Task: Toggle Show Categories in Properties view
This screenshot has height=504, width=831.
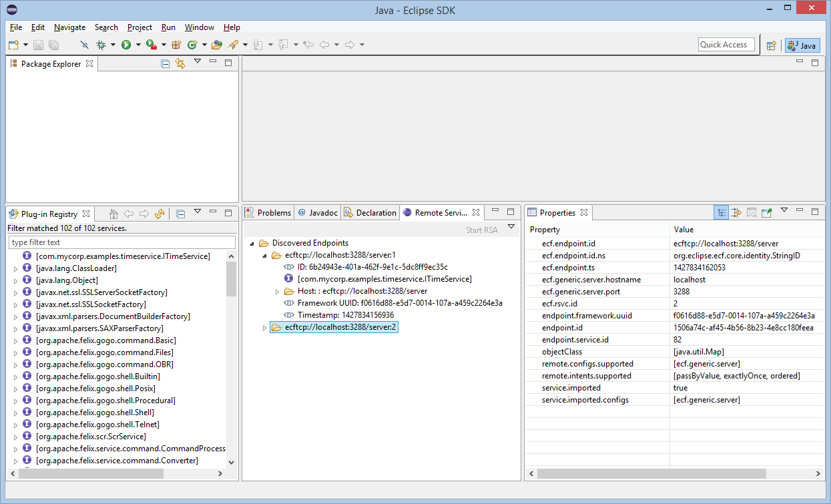Action: click(721, 212)
